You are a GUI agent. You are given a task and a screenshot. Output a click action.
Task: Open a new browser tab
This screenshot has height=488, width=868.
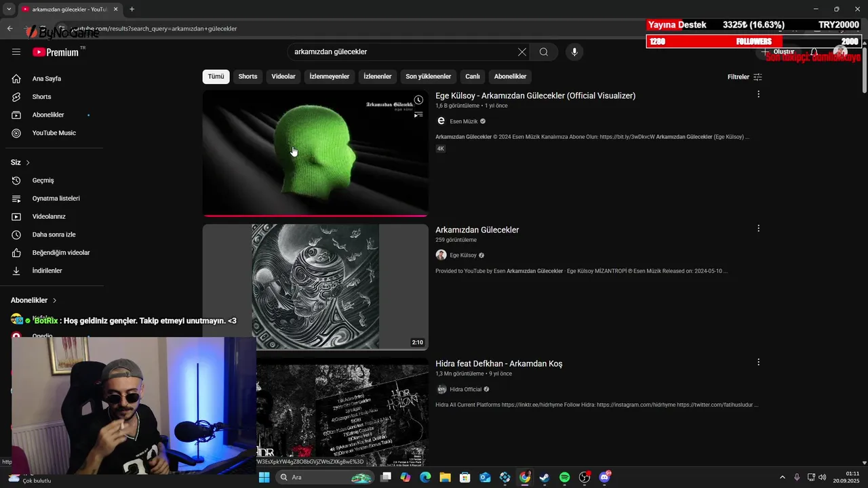tap(132, 9)
